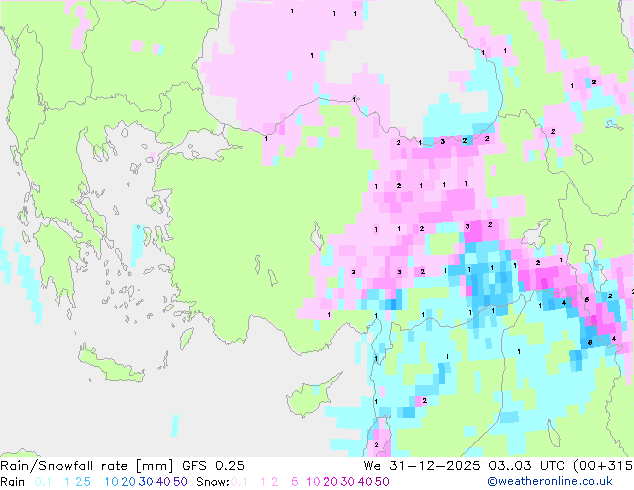
Task: Click the "03..03 UTC" time text
Action: 527,466
